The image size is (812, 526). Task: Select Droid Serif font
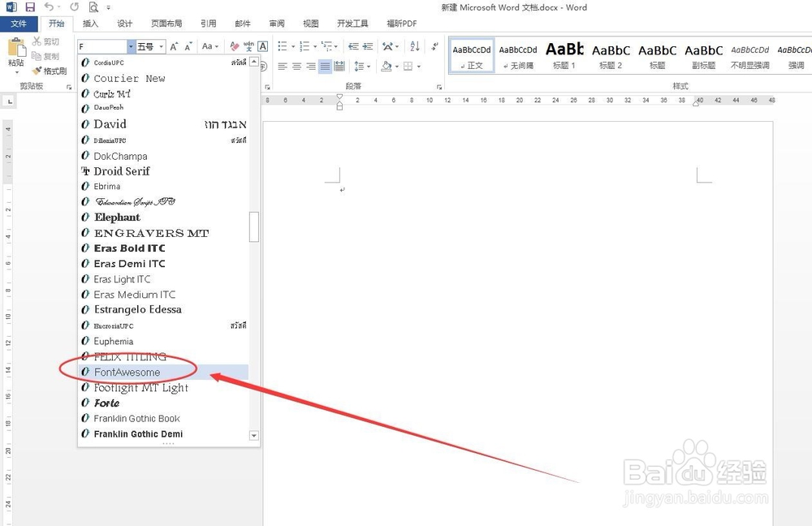(163, 170)
